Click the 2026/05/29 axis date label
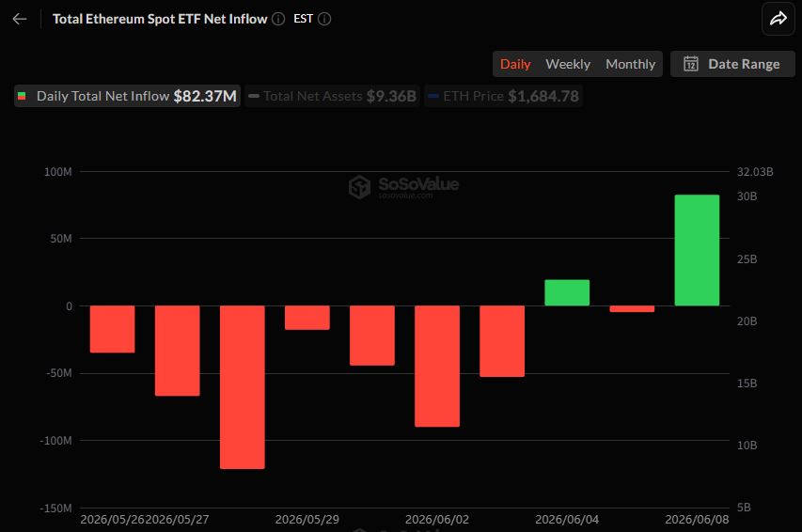The width and height of the screenshot is (802, 532). [x=307, y=520]
